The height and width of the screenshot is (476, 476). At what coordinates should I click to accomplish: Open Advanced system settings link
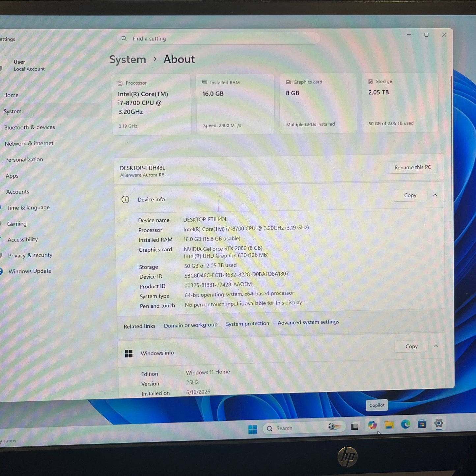tap(308, 322)
